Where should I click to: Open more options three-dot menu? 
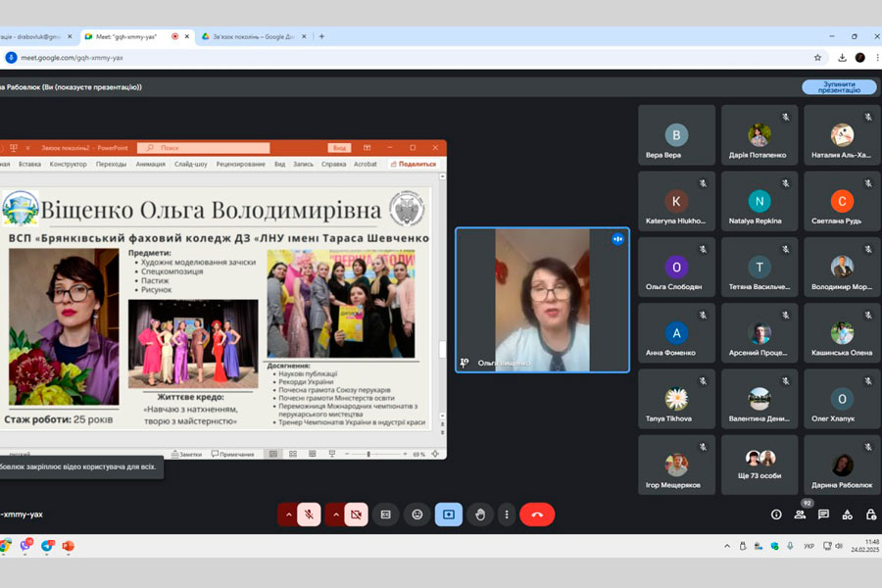pyautogui.click(x=506, y=514)
